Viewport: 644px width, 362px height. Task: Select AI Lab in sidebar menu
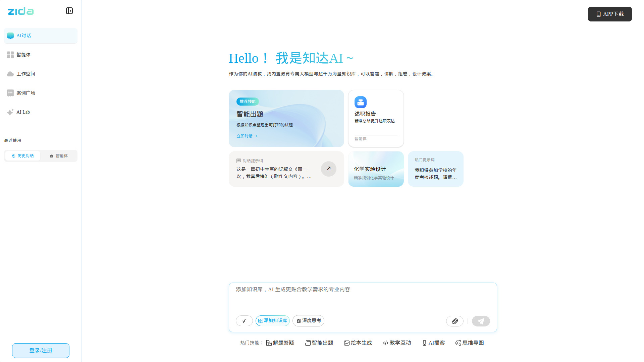(x=41, y=112)
